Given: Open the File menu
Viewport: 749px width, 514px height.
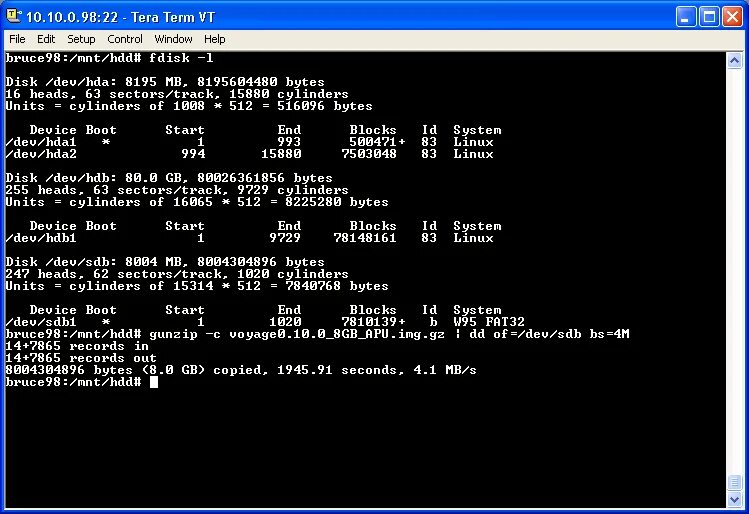Looking at the screenshot, I should coord(17,39).
